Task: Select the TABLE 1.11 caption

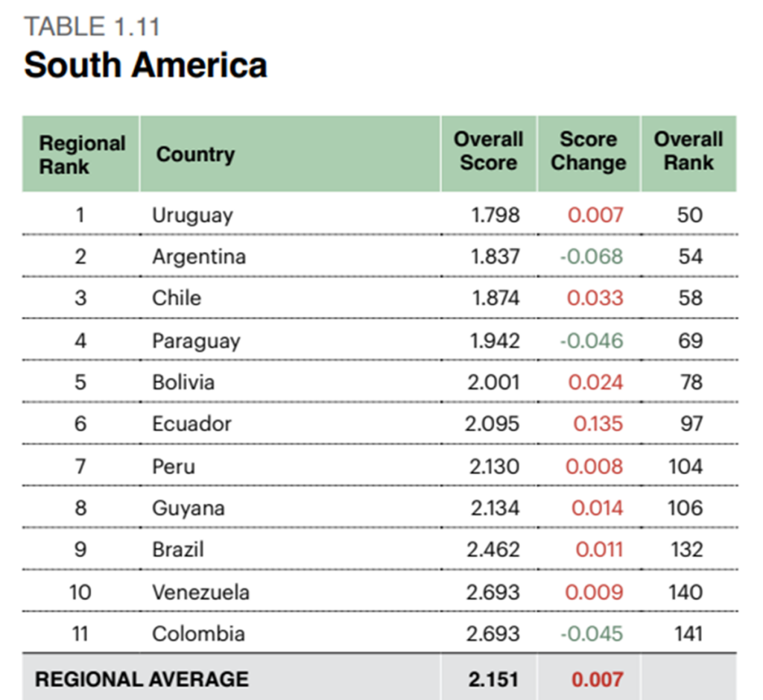Action: [x=92, y=27]
